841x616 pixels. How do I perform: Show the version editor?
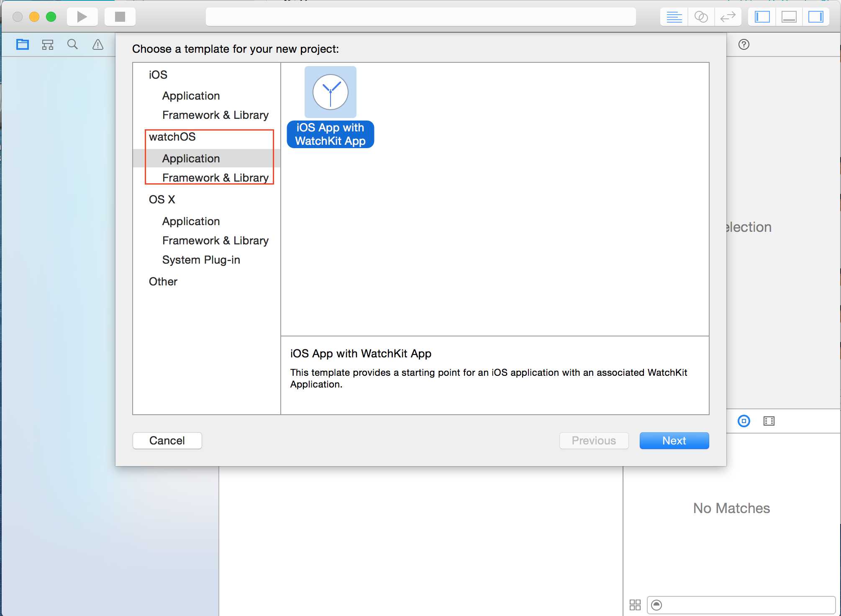728,17
